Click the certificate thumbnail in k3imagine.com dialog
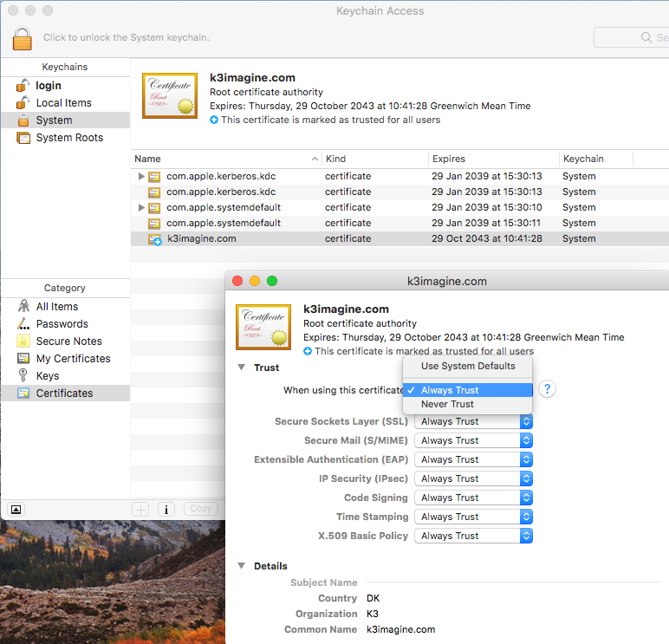This screenshot has height=644, width=669. coord(263,327)
